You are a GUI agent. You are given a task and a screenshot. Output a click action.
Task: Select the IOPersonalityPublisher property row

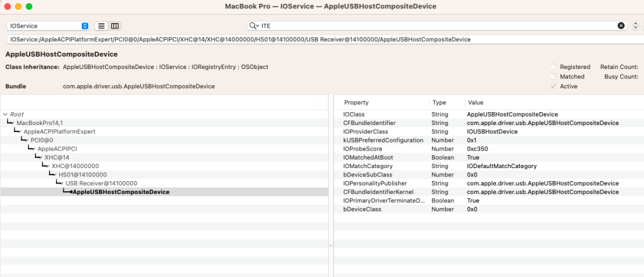[x=489, y=184]
